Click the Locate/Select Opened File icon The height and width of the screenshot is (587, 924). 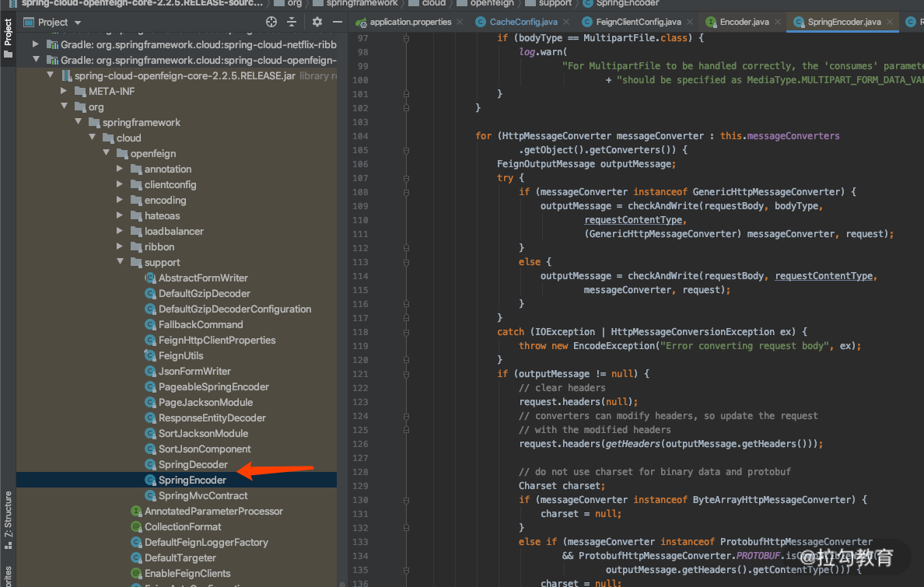tap(271, 23)
